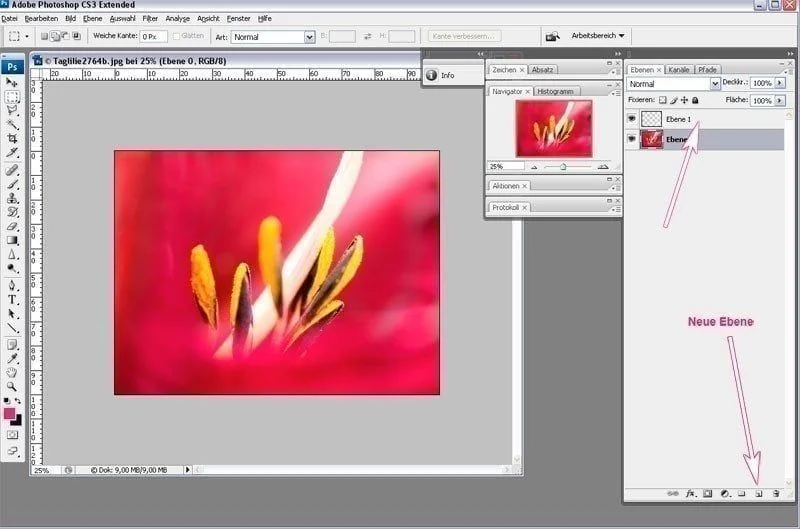Hide the Ebene 0 layer
This screenshot has height=529, width=800.
click(632, 139)
